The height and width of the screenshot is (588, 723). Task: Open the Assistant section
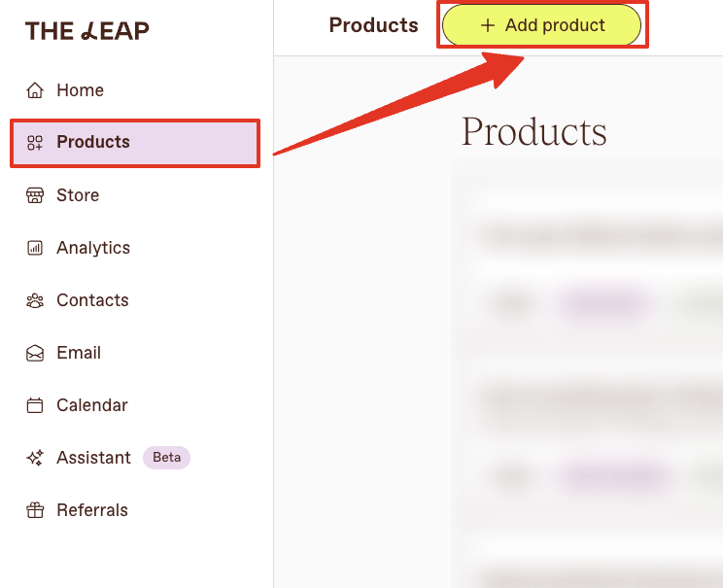pos(93,458)
